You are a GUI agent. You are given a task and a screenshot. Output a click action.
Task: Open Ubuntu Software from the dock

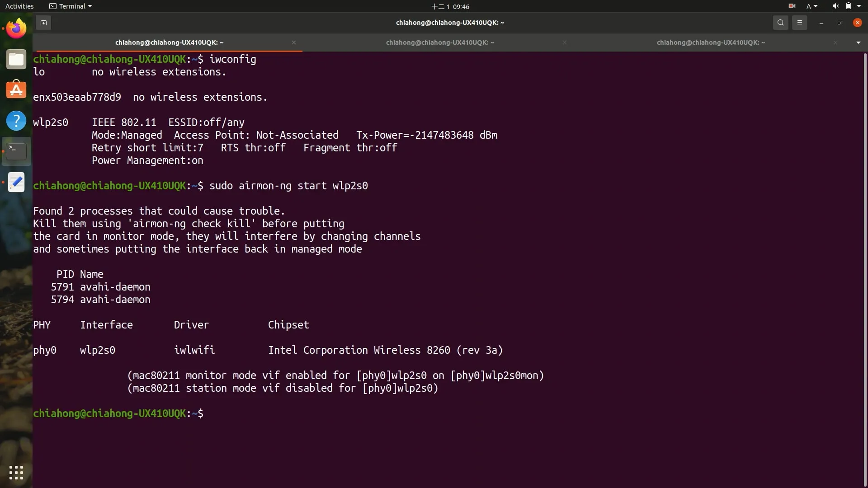pyautogui.click(x=16, y=90)
